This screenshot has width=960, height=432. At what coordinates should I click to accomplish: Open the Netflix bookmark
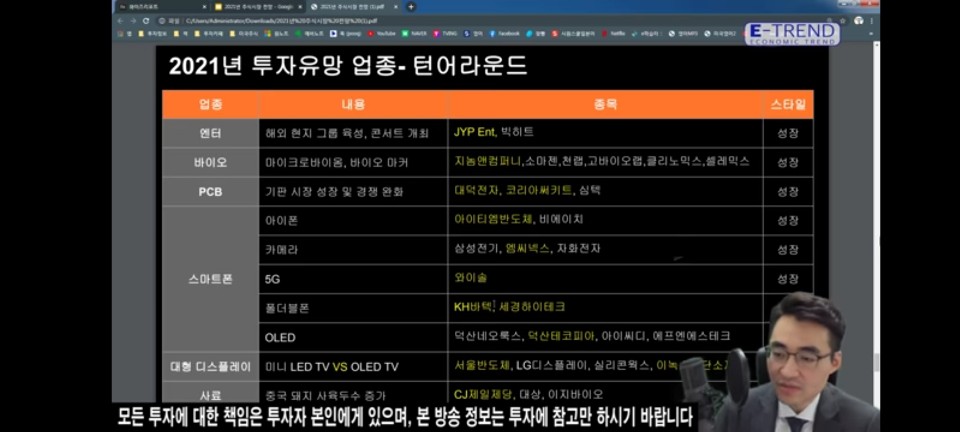[613, 33]
